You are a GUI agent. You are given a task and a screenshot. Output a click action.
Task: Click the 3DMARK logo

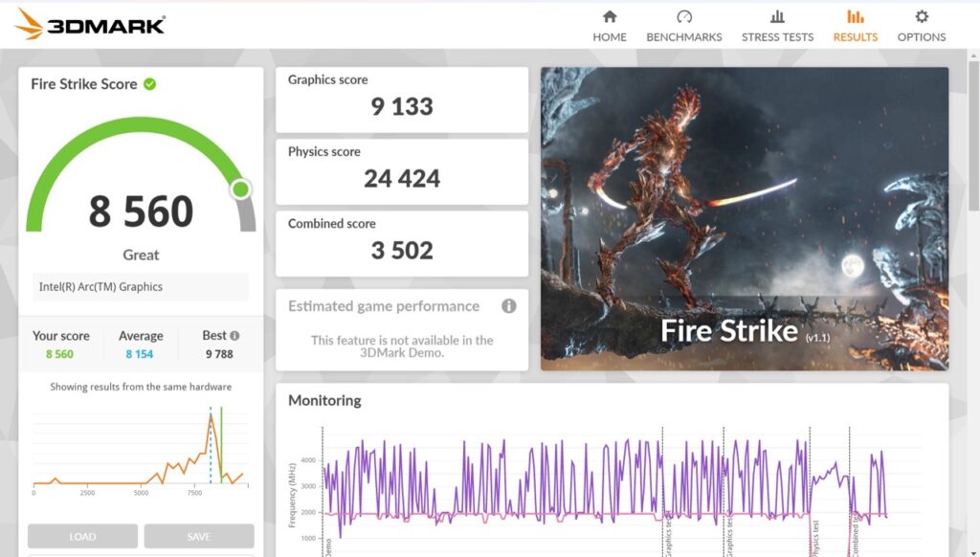tap(86, 24)
